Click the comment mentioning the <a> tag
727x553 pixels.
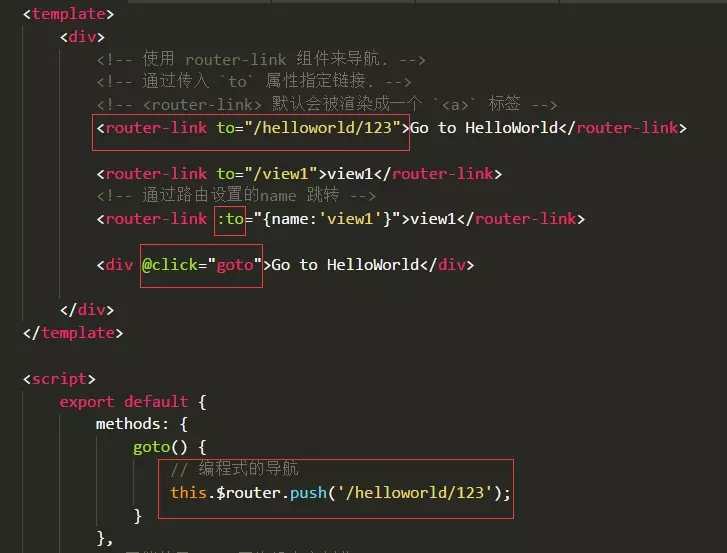(327, 104)
